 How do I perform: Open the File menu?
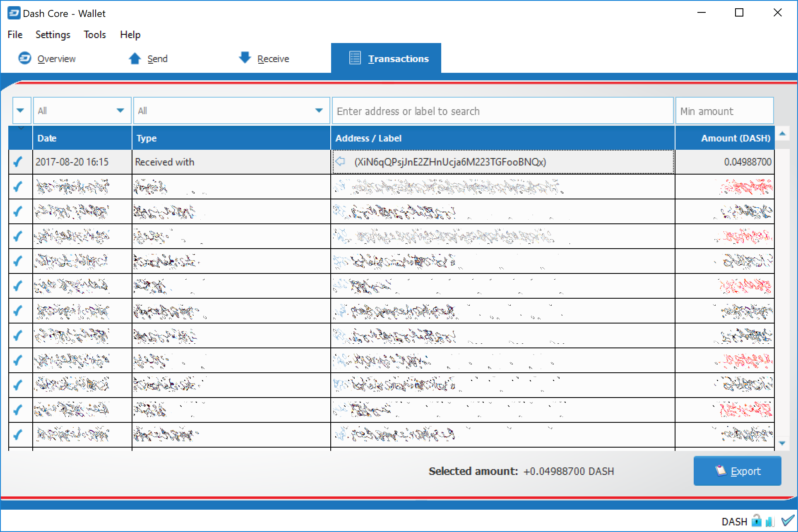pyautogui.click(x=15, y=35)
